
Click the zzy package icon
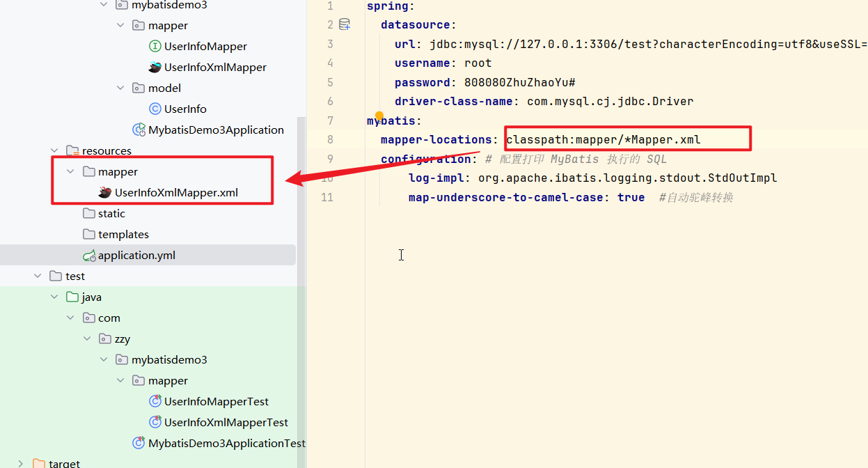pos(105,339)
